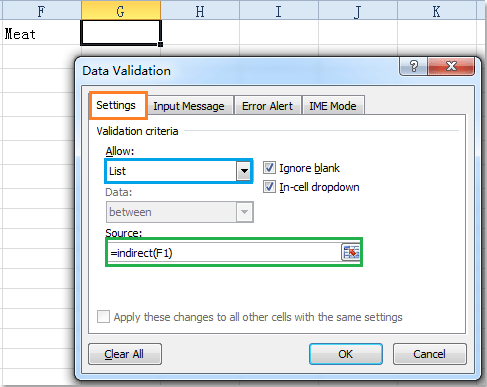
Task: Select the Settings tab
Action: coord(116,105)
